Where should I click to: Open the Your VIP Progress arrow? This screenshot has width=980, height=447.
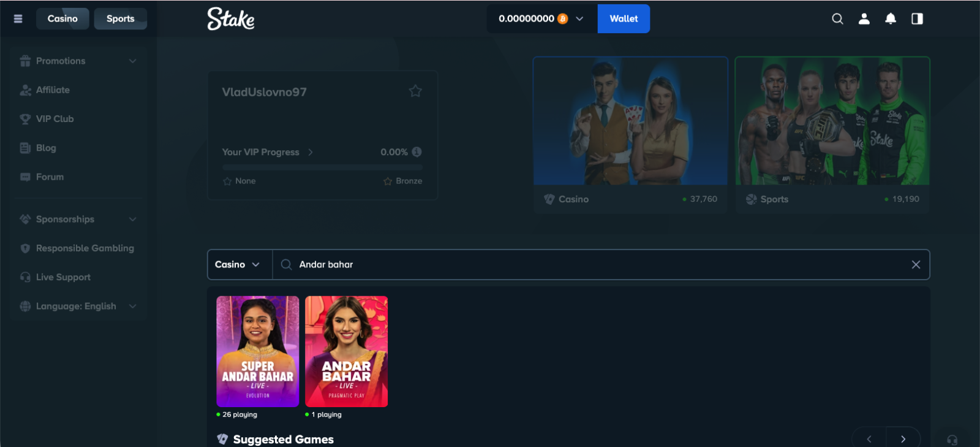click(x=311, y=152)
